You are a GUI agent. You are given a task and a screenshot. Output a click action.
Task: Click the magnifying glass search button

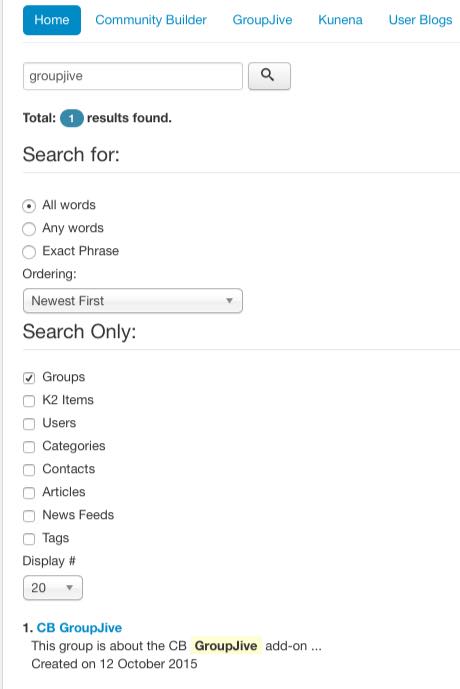pyautogui.click(x=269, y=76)
